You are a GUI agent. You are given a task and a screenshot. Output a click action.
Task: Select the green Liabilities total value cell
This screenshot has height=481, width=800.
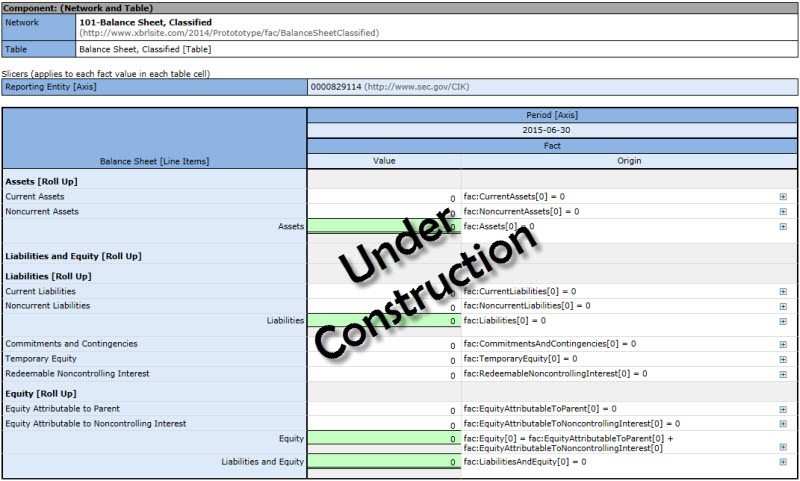tap(383, 321)
